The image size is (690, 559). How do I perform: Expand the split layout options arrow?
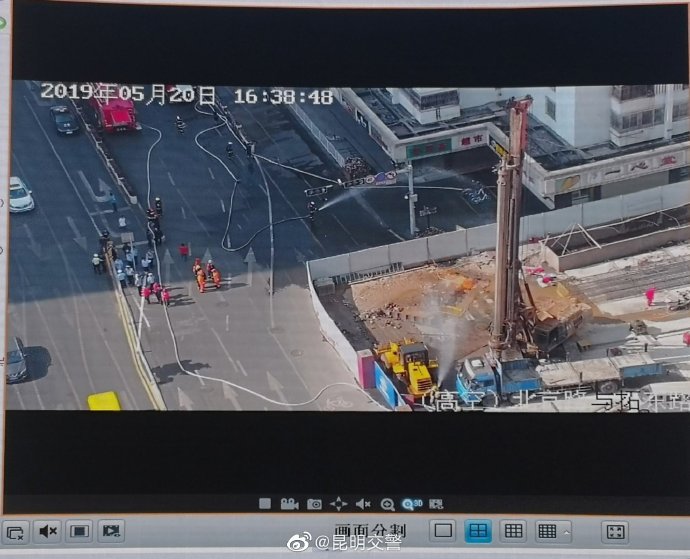pyautogui.click(x=567, y=531)
